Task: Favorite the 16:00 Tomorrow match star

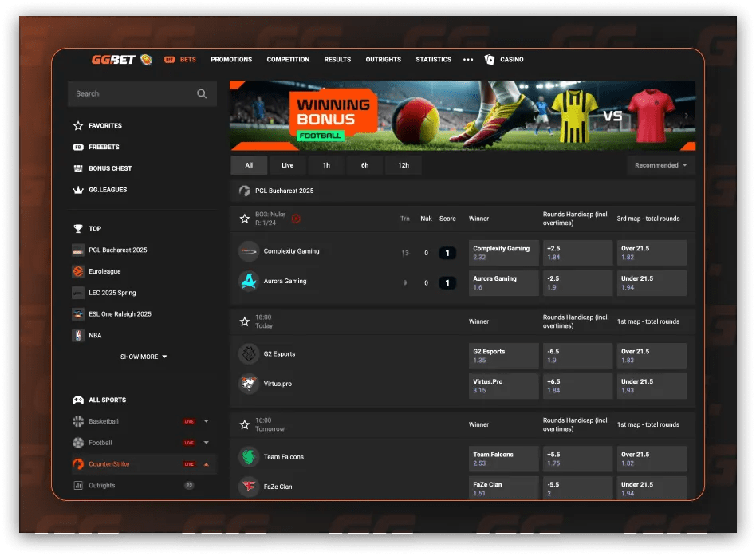Action: (x=245, y=425)
